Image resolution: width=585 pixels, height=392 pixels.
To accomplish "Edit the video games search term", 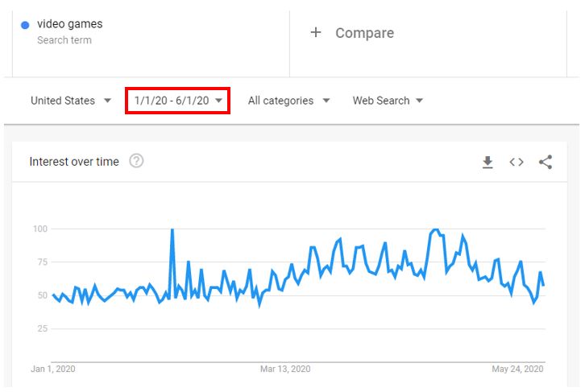I will (70, 24).
